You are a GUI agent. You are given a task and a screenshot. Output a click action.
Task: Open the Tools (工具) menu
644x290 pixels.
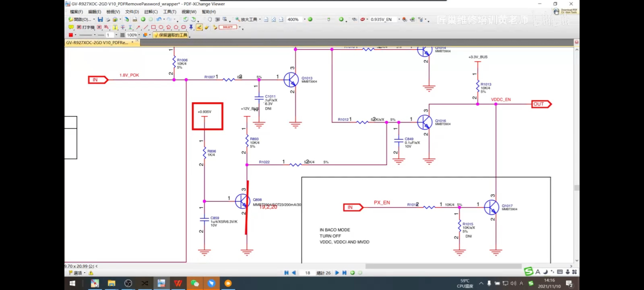tap(170, 12)
